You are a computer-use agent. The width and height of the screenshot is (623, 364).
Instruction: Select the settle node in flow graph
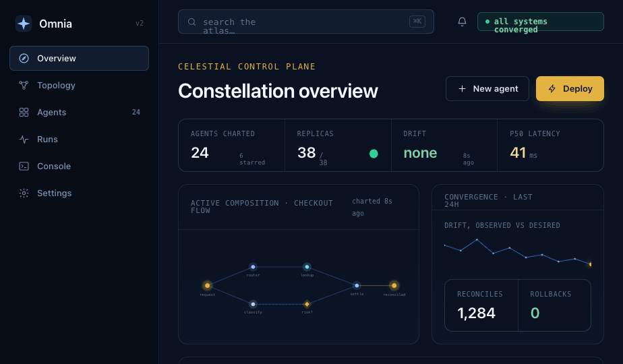tap(357, 285)
